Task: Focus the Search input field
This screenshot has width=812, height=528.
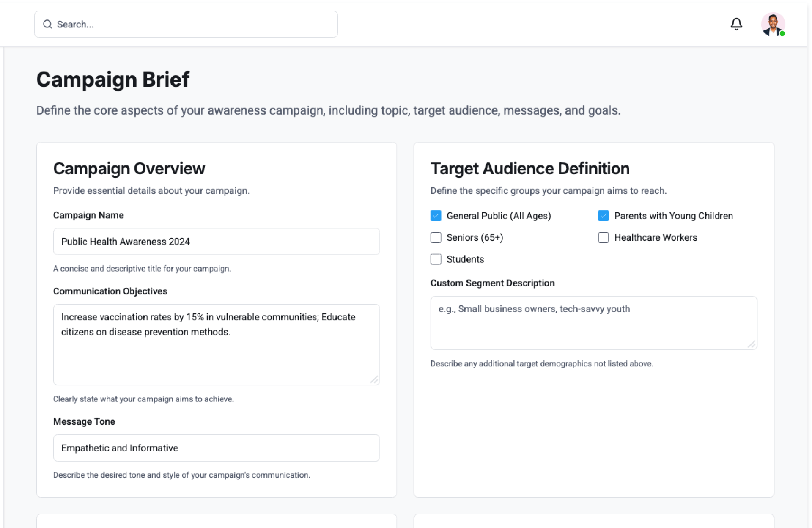Action: pyautogui.click(x=195, y=24)
